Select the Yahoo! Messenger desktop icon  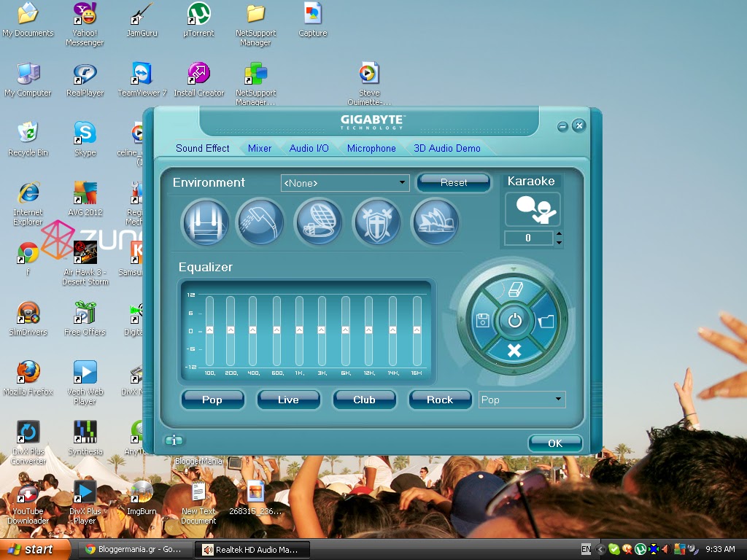(85, 24)
